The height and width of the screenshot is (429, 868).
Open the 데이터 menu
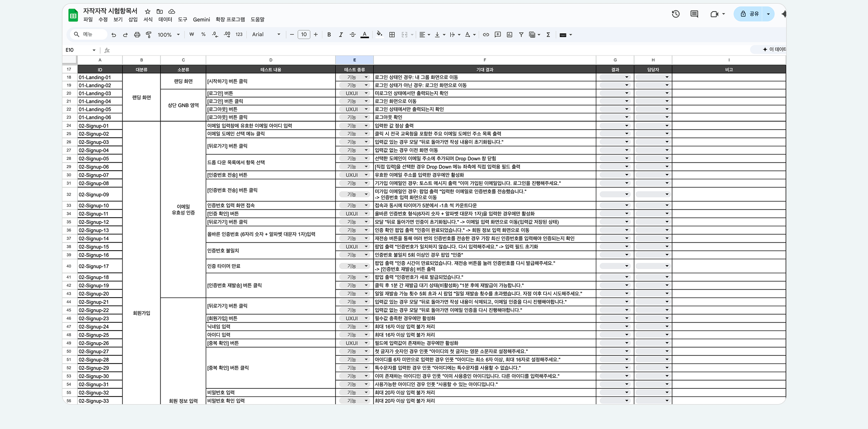click(165, 19)
